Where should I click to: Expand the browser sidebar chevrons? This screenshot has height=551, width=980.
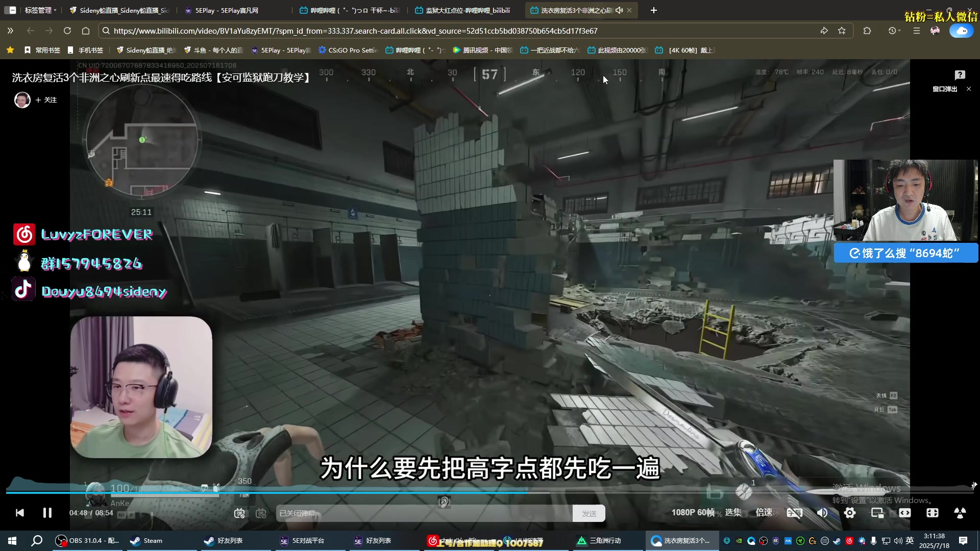tap(10, 31)
